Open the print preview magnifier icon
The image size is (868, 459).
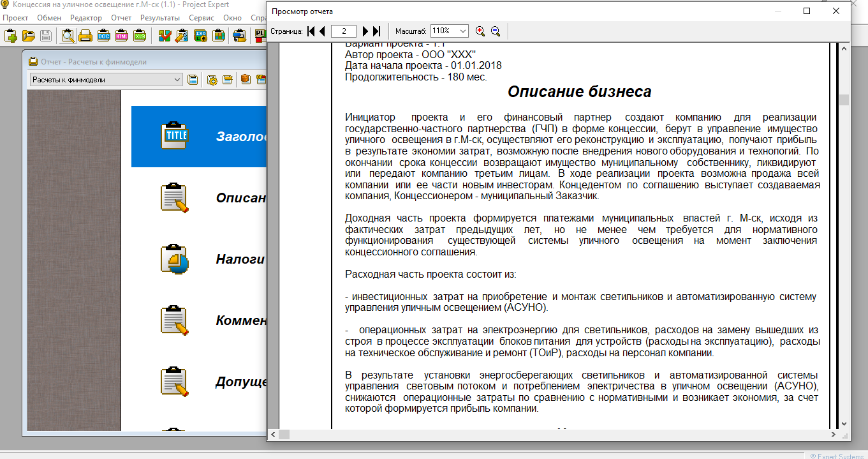68,36
